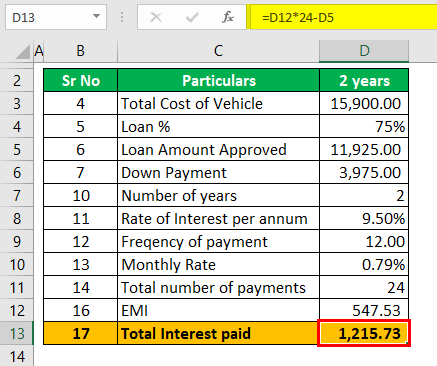
Task: Select row 11 header
Action: tap(17, 287)
